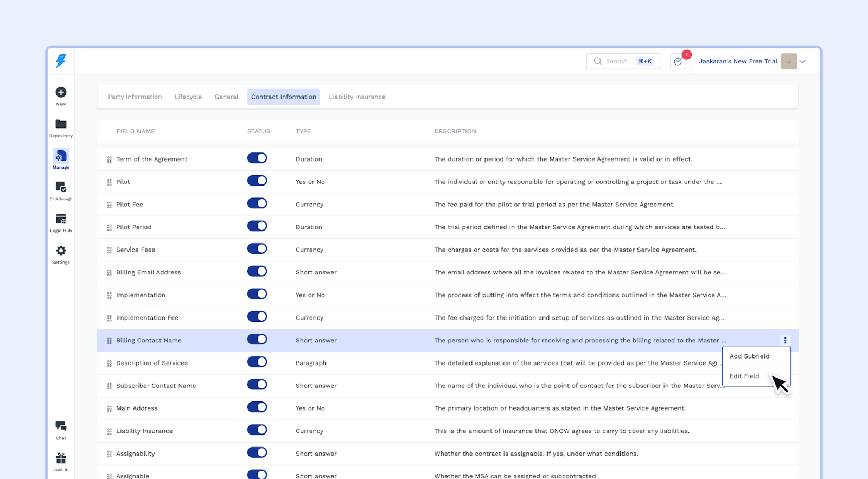Turn off the Pilot Fee status toggle

tap(257, 203)
